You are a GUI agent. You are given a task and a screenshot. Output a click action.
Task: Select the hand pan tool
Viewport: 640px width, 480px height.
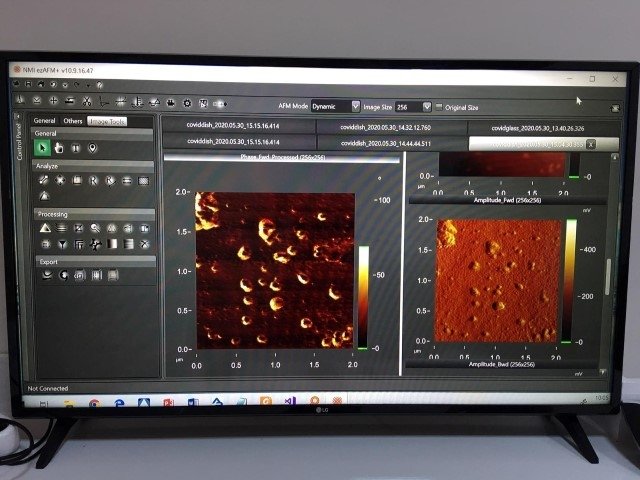tap(59, 148)
